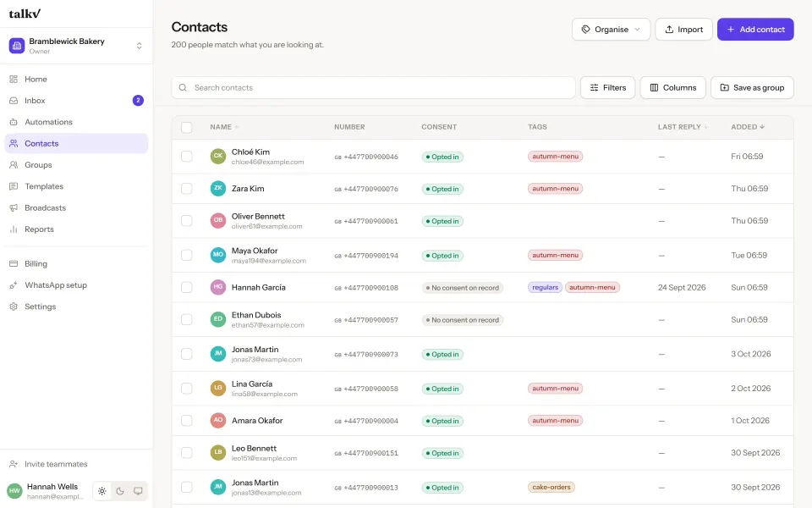This screenshot has width=812, height=508.
Task: Sort by the NAME column
Action: pyautogui.click(x=224, y=127)
